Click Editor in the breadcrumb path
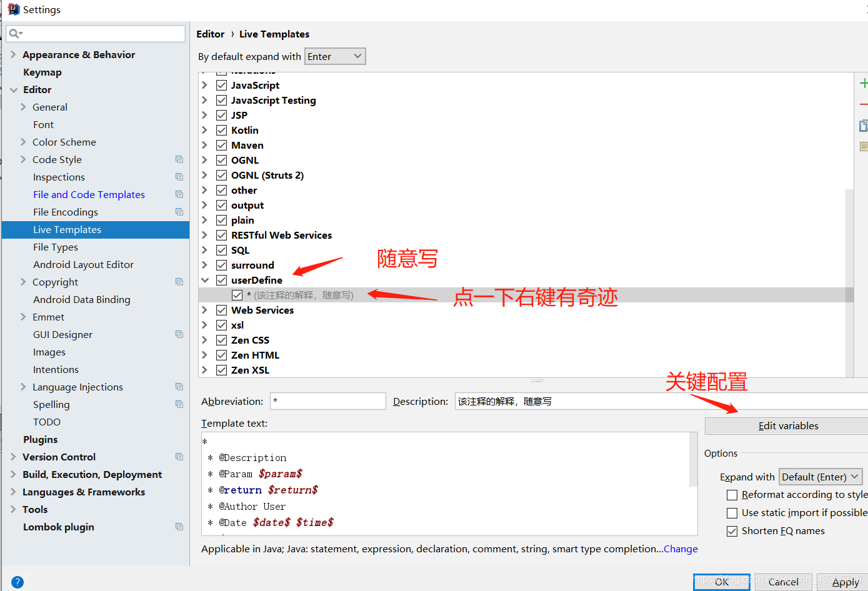This screenshot has height=591, width=868. click(210, 34)
